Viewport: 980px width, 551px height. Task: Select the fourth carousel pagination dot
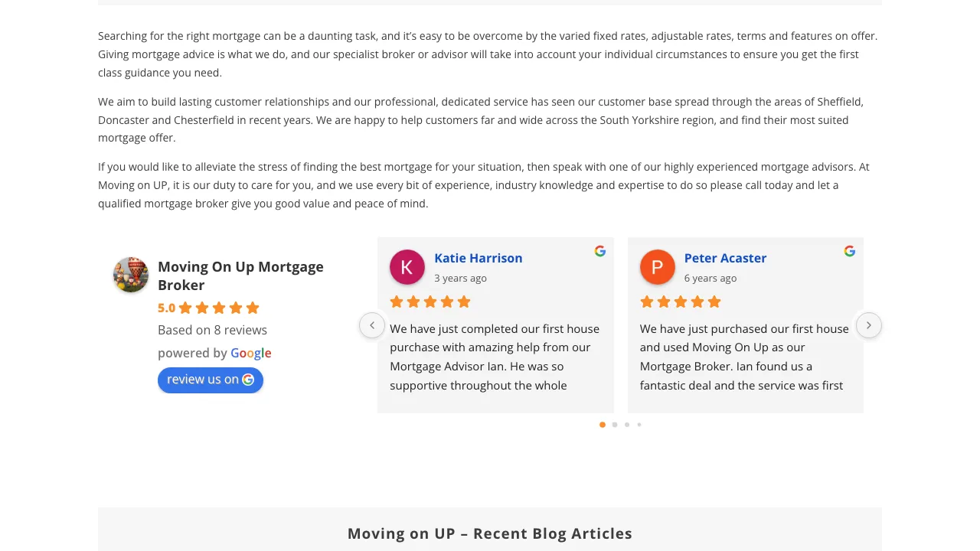click(639, 425)
